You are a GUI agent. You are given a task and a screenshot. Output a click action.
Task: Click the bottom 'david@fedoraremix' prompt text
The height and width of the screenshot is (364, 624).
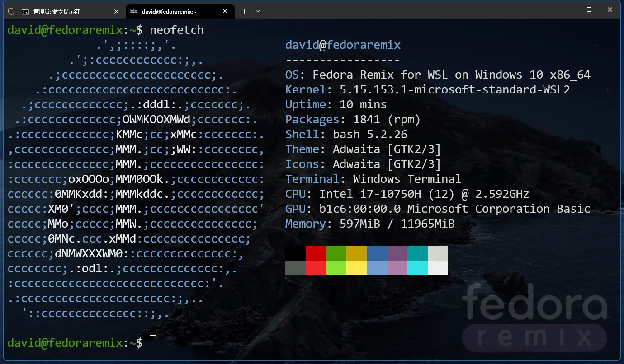click(65, 343)
